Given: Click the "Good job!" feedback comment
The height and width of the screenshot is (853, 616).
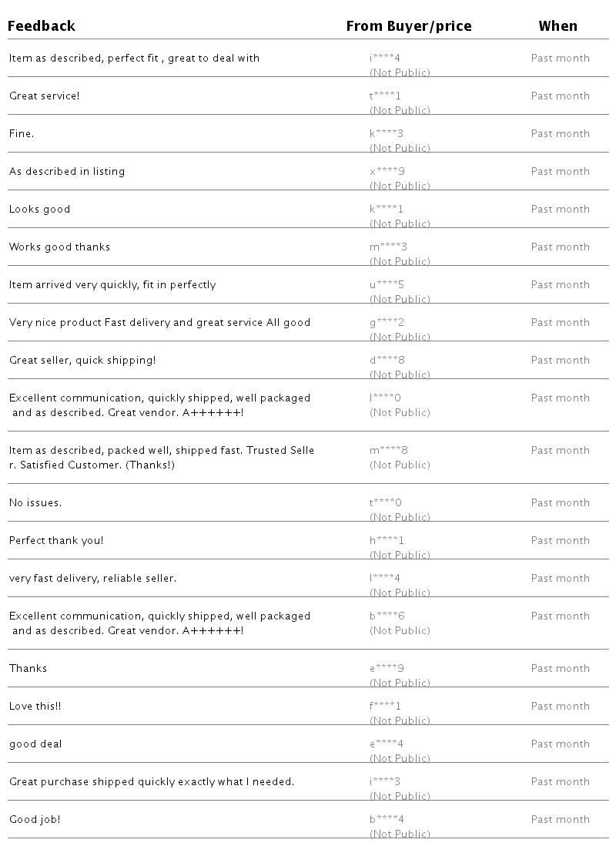Looking at the screenshot, I should point(35,820).
